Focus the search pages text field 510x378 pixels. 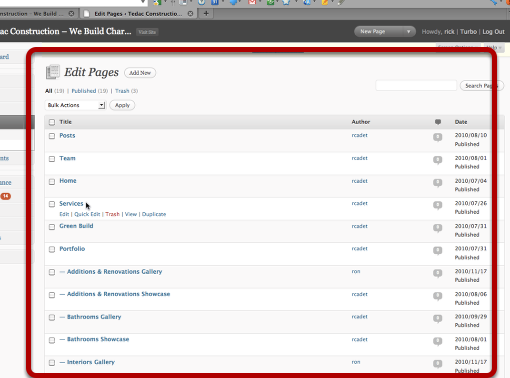tap(416, 86)
